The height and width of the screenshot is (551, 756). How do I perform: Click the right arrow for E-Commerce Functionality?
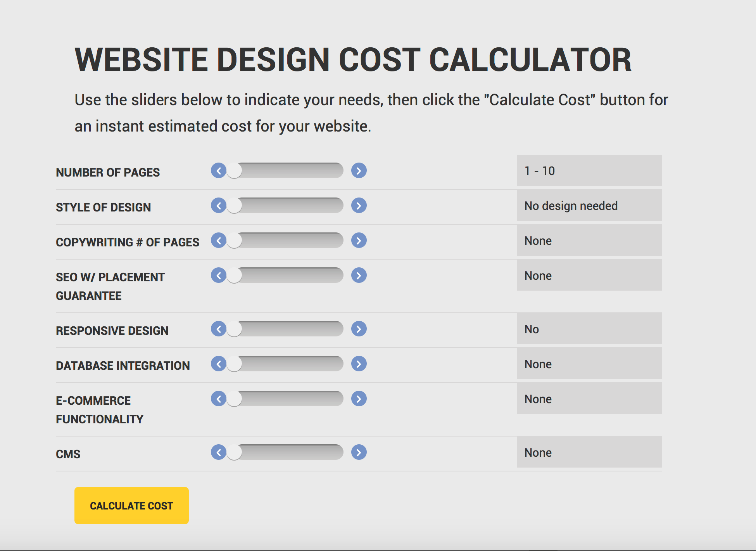[359, 399]
